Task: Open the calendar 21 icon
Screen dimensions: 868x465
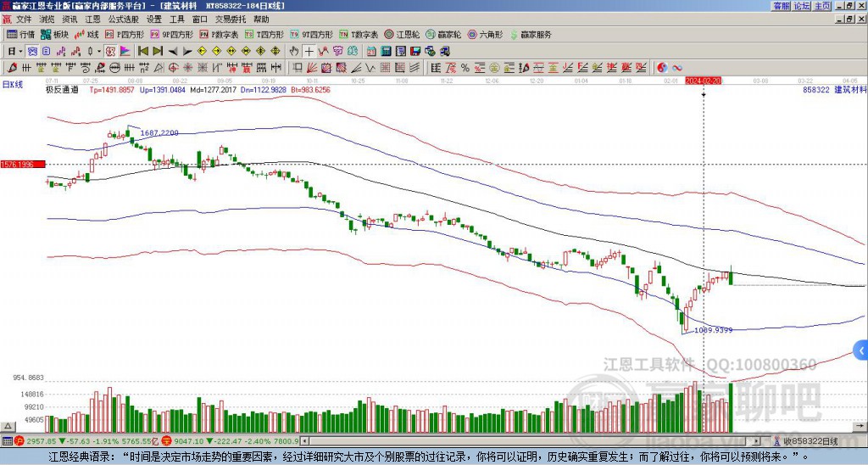Action: [371, 51]
